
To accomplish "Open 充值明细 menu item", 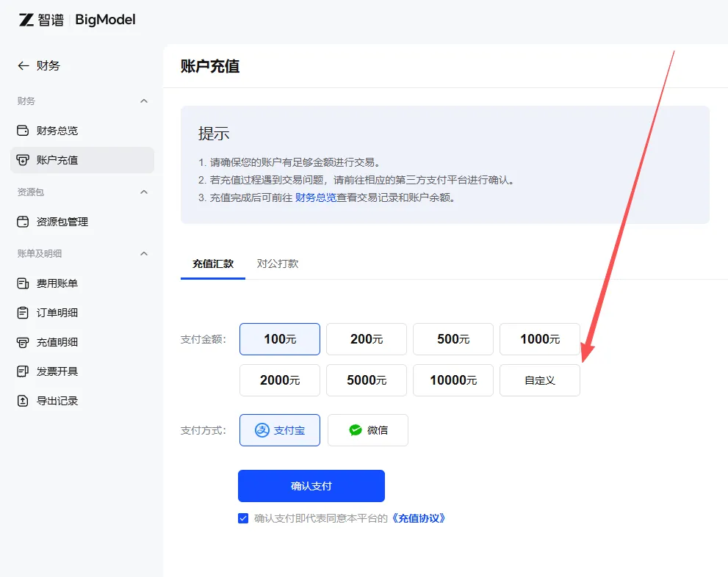I will [82, 342].
